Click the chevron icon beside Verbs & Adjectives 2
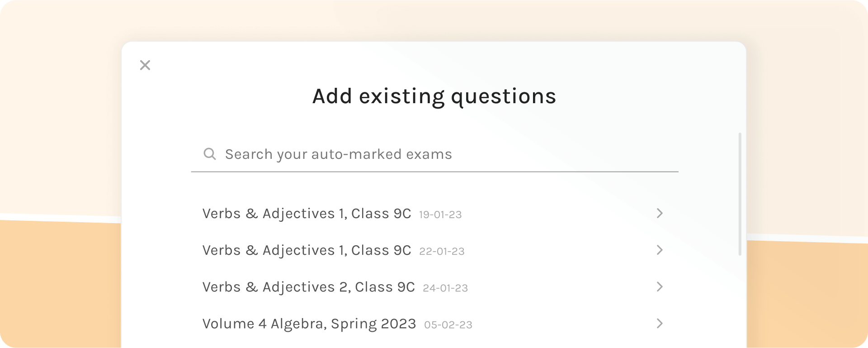Image resolution: width=868 pixels, height=348 pixels. [660, 286]
